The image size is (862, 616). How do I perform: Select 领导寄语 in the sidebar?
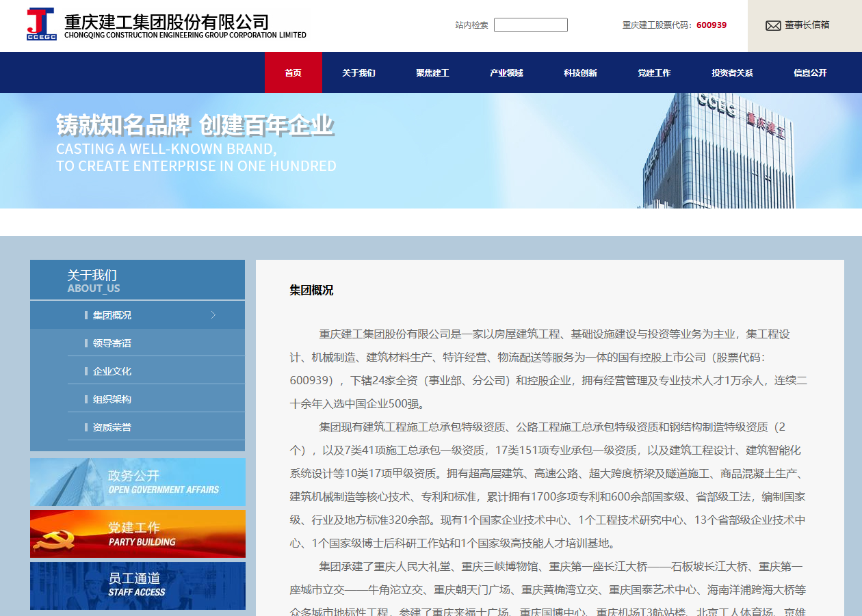tap(112, 343)
